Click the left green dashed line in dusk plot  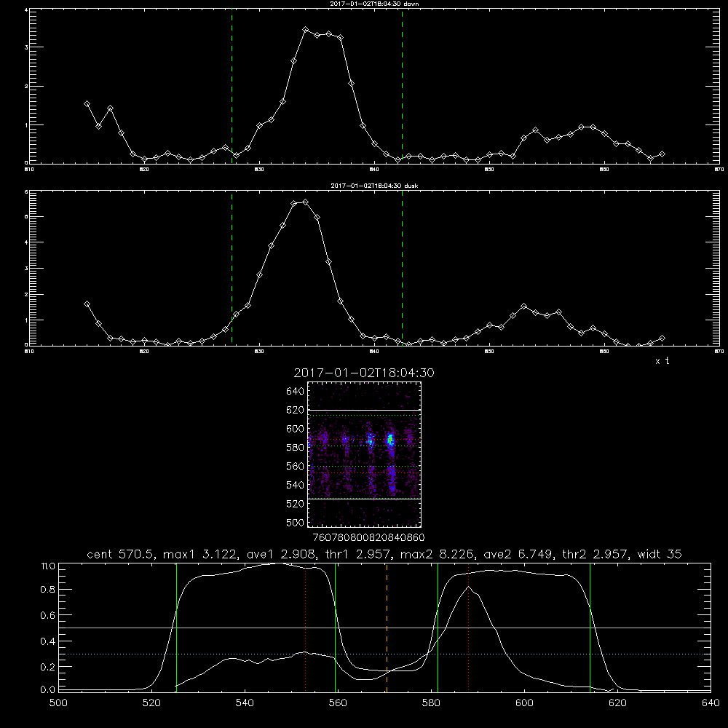pos(232,269)
